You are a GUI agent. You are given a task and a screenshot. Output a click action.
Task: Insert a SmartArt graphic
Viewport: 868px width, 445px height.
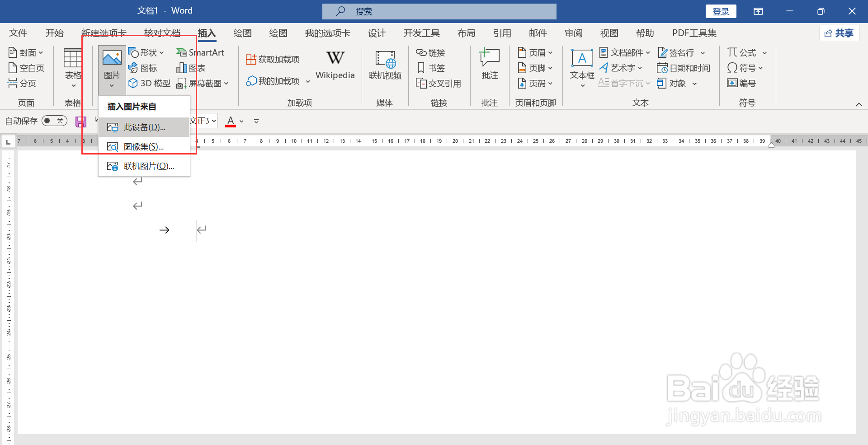pyautogui.click(x=200, y=53)
